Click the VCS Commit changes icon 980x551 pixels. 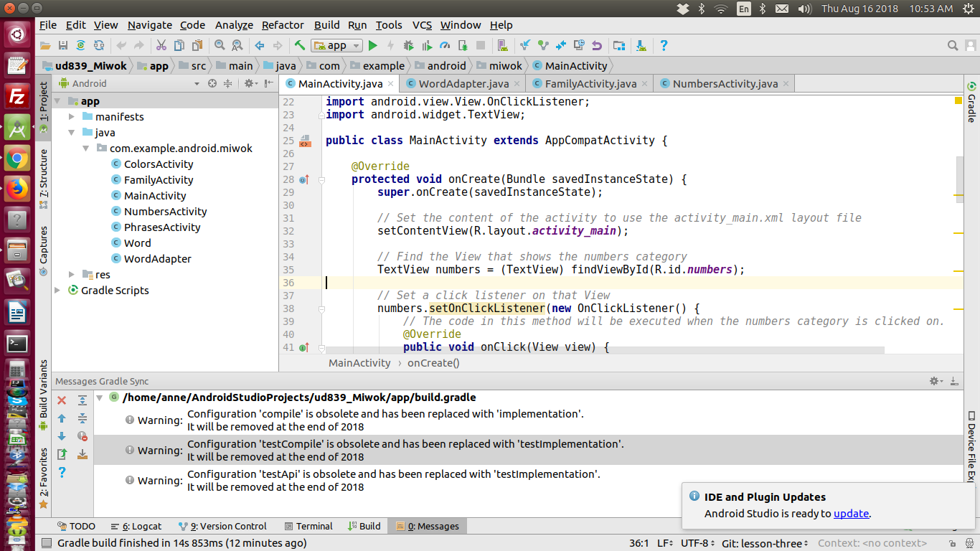543,45
